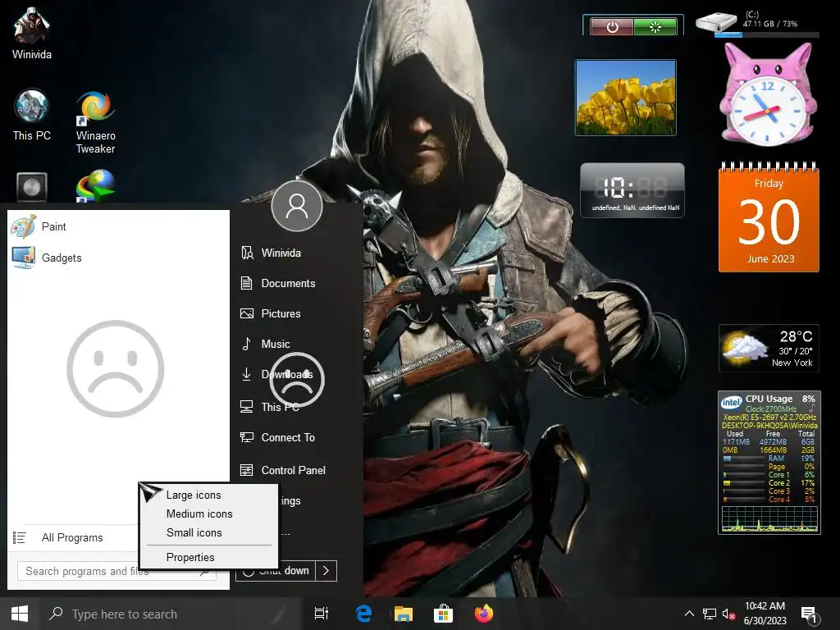Open the globe download manager desktop icon

tap(95, 186)
